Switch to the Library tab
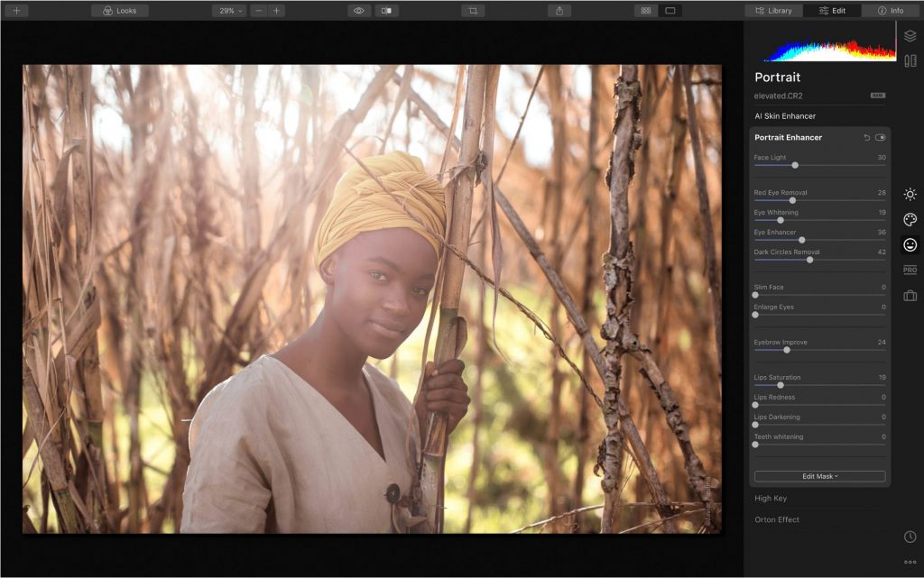Screen dimensions: 924x578 coord(773,11)
